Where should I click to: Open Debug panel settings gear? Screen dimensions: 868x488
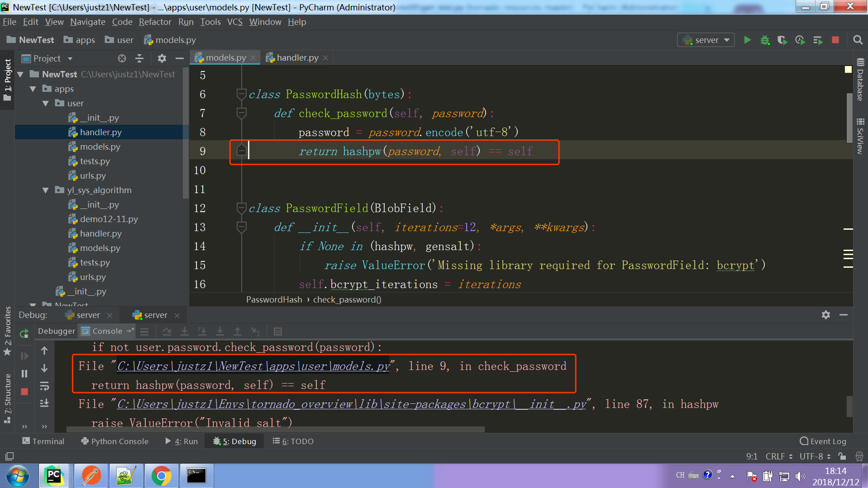click(x=826, y=315)
